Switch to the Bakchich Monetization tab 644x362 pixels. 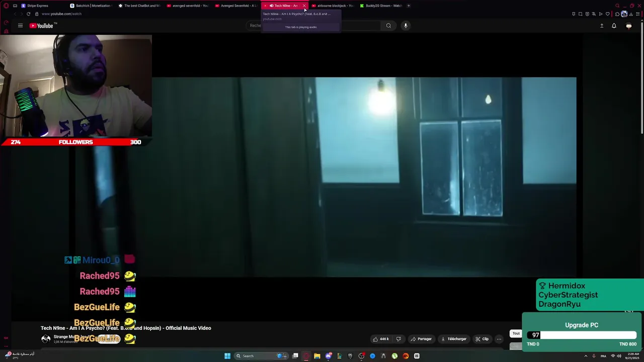(x=91, y=6)
